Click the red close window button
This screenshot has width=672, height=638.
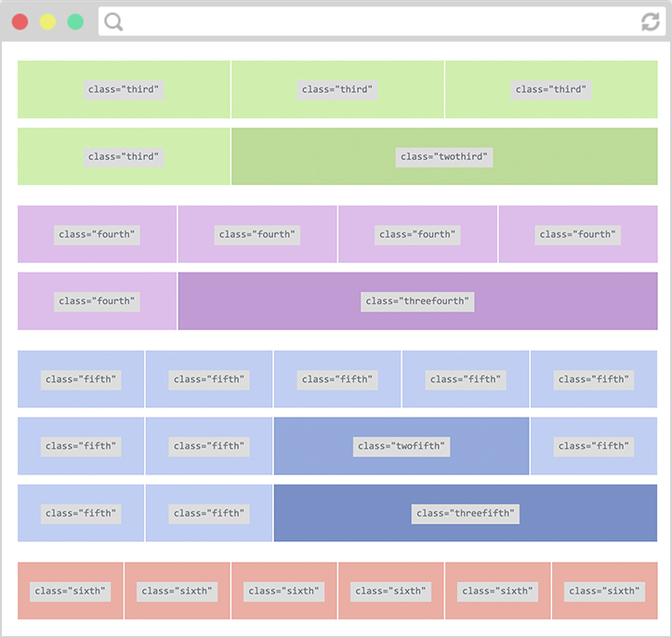(20, 21)
